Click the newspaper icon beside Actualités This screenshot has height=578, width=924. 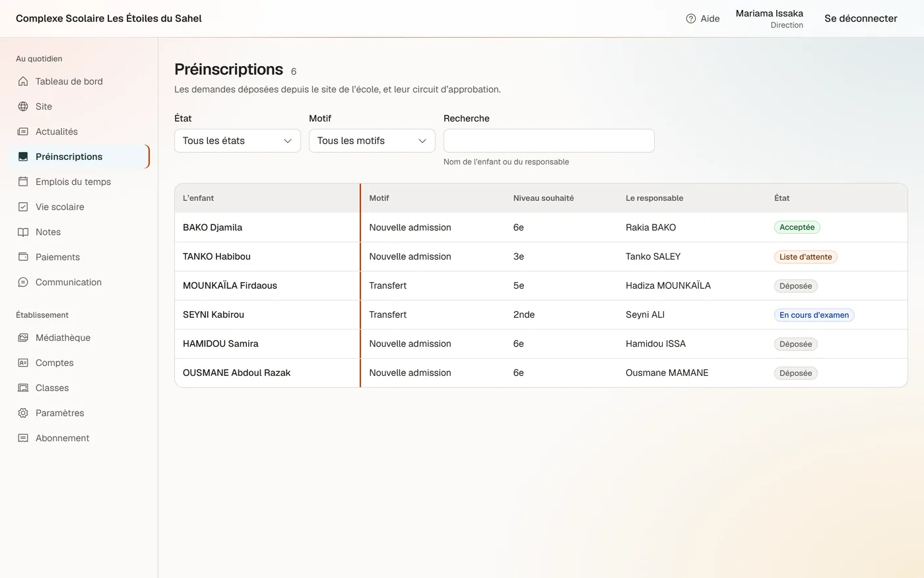pyautogui.click(x=23, y=131)
